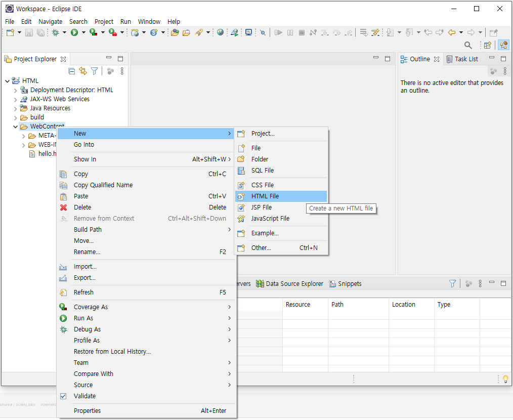Open the web browser globe icon
This screenshot has width=513, height=420.
[x=220, y=32]
